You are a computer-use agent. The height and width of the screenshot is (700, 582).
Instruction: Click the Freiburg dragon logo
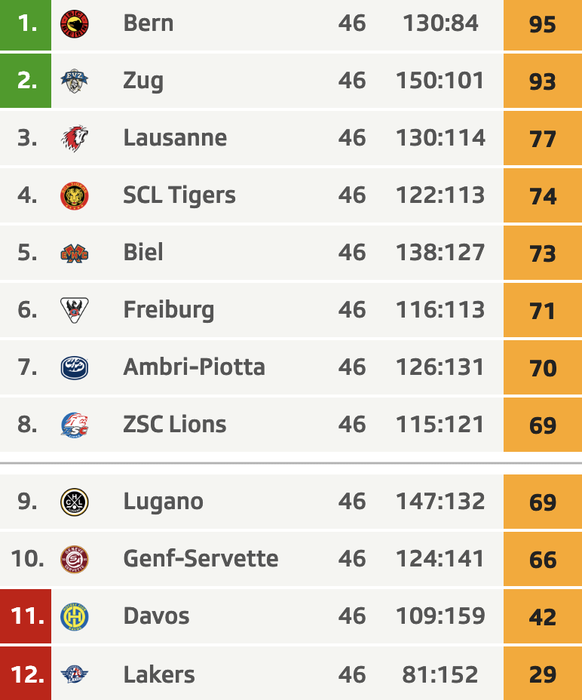pyautogui.click(x=74, y=310)
